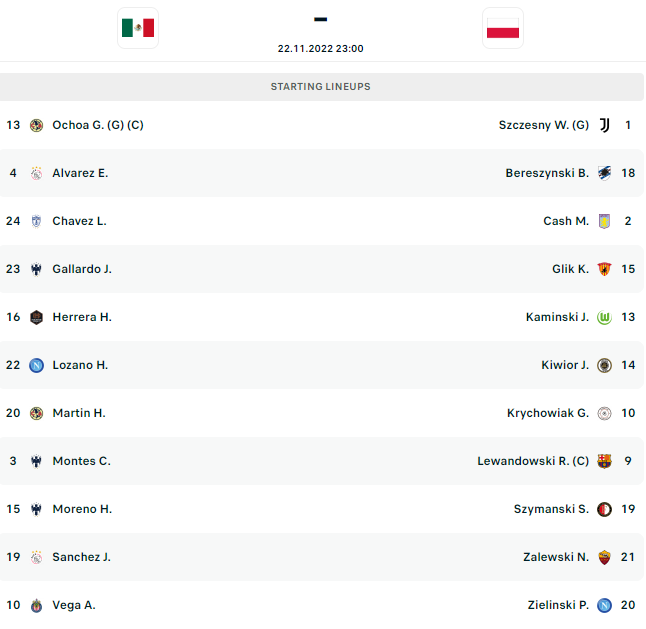
Task: Click Barcelona crest beside Lewandowski
Action: click(x=604, y=461)
